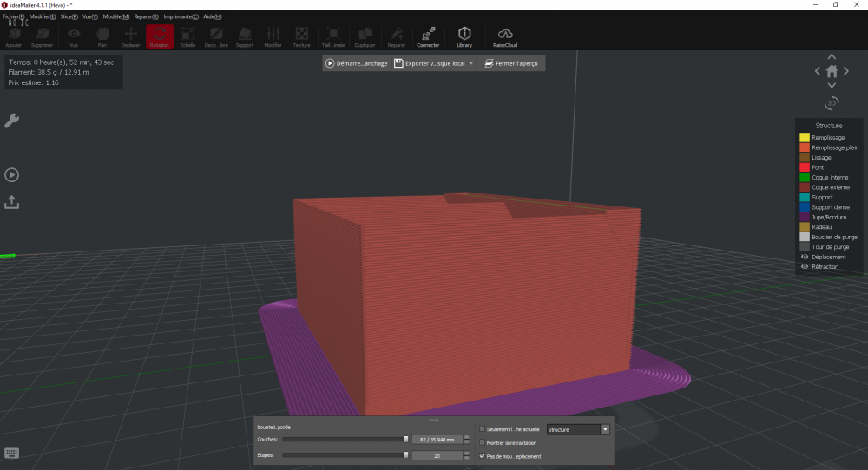This screenshot has width=868, height=470.
Task: Open RaiseCloud from the toolbar
Action: click(505, 37)
